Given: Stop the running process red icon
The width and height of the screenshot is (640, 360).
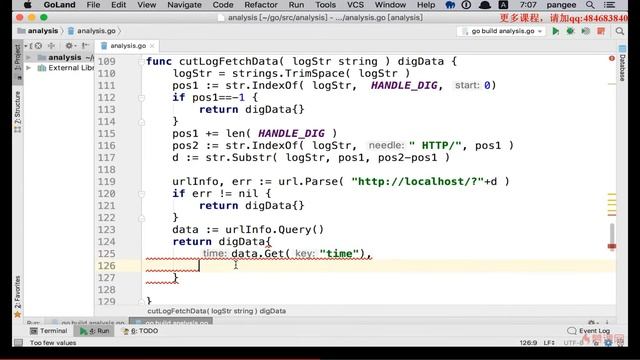Looking at the screenshot, I should click(601, 31).
